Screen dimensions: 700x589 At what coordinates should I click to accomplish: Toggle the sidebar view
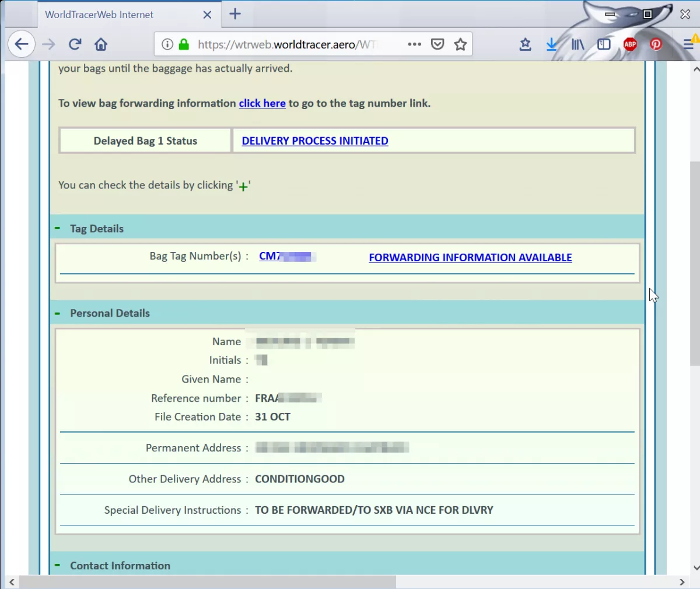604,44
